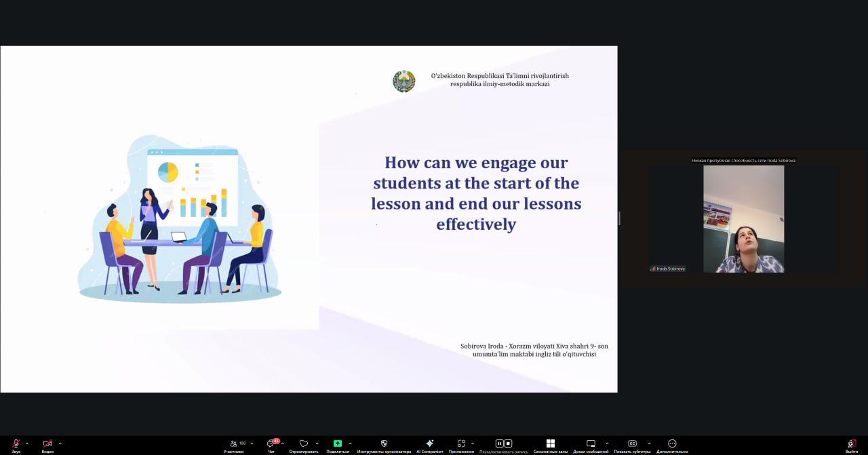The image size is (868, 455).
Task: Toggle Показать субтитры closed captions
Action: click(632, 443)
